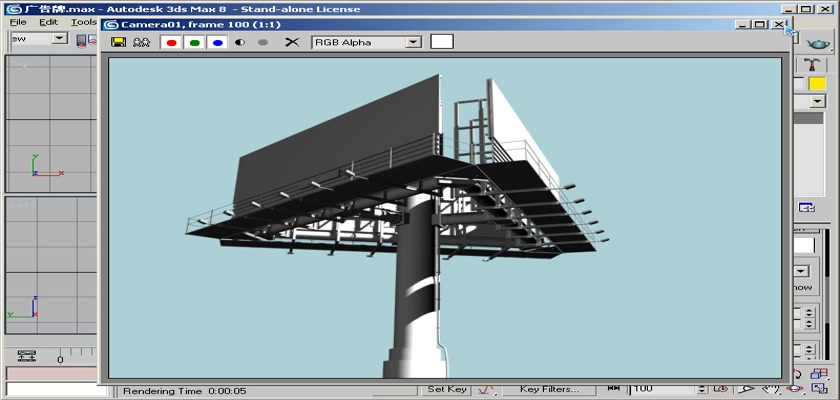Viewport: 840px width, 400px height.
Task: Toggle the blue channel display
Action: 217,43
